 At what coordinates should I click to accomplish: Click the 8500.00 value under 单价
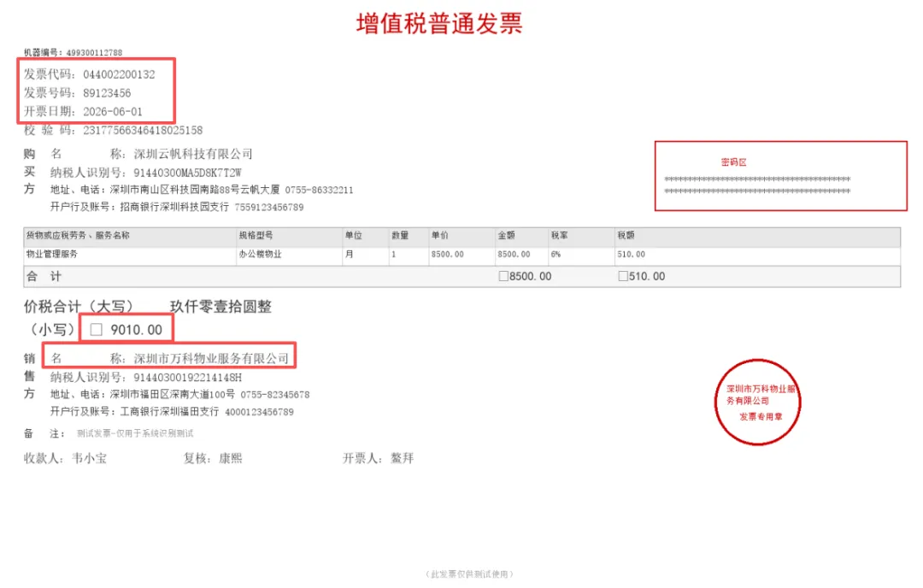click(447, 255)
